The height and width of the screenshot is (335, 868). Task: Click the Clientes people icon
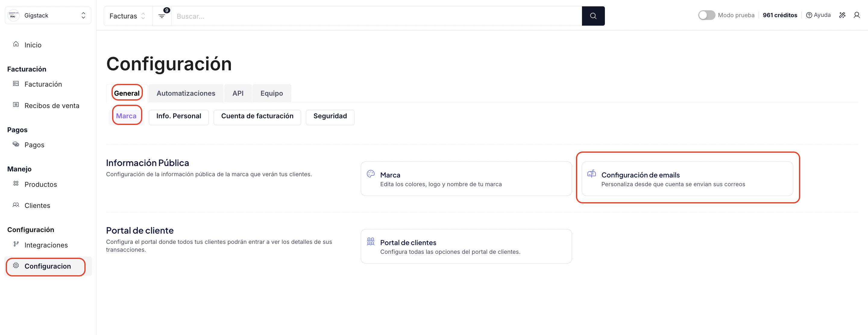tap(16, 205)
